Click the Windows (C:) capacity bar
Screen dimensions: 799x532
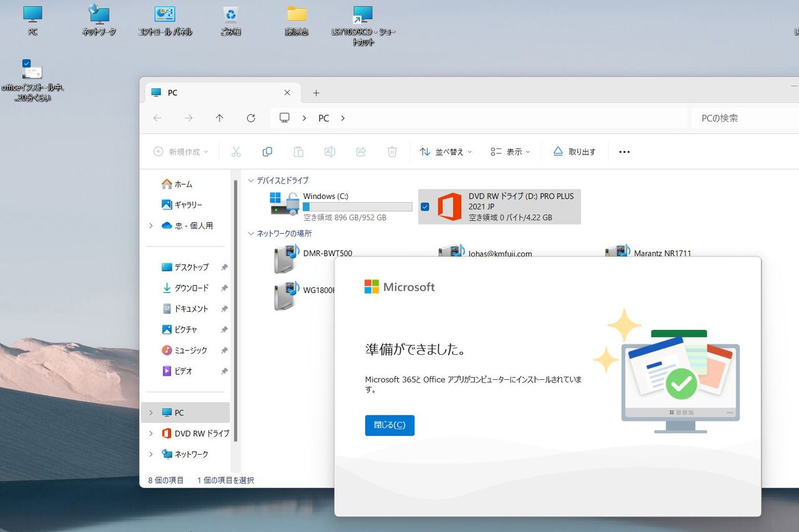point(358,207)
